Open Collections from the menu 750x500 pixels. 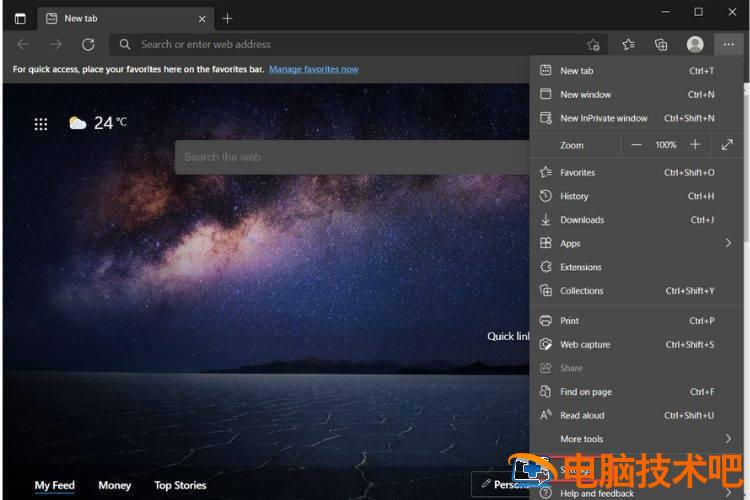coord(637,290)
